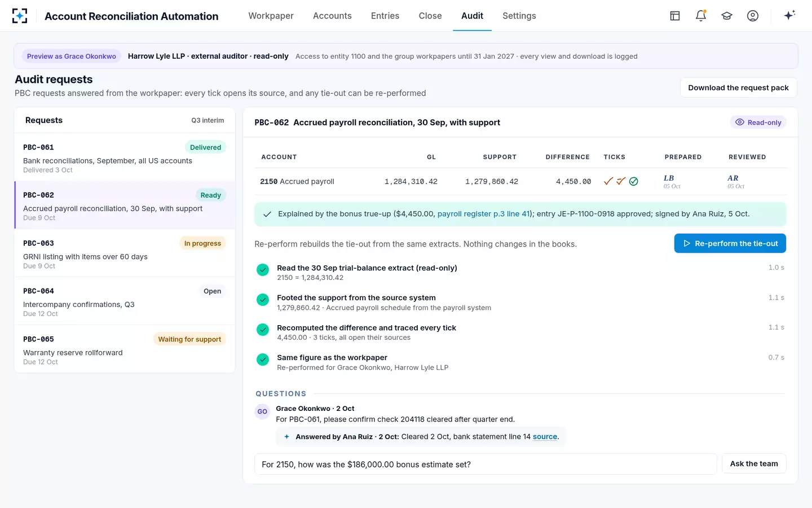Open the Entries tab

385,16
